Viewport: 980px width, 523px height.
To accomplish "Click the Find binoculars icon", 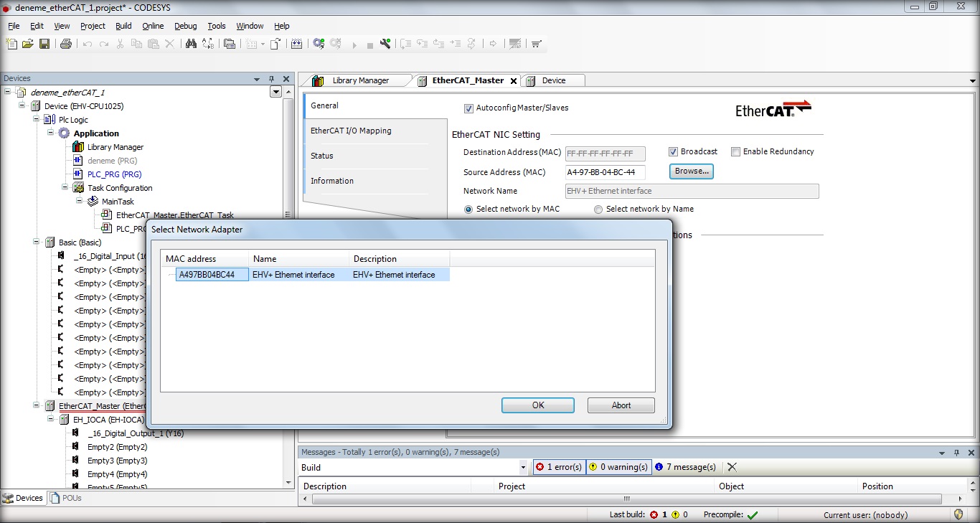I will coord(191,44).
